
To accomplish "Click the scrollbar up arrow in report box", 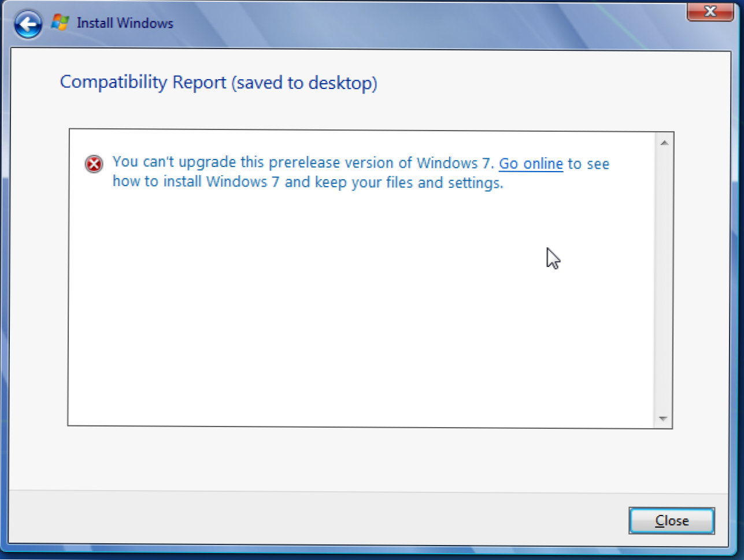I will 664,143.
